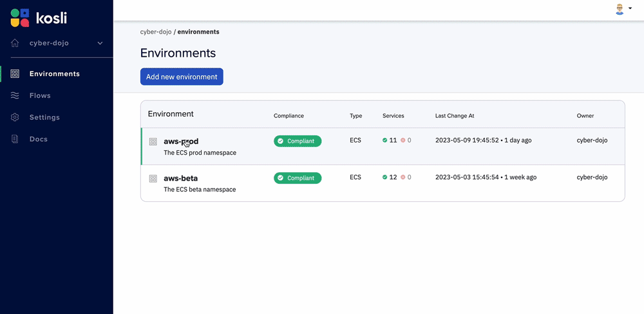Click cyber-dojo owner in aws-beta row
This screenshot has height=314, width=644.
[x=592, y=177]
